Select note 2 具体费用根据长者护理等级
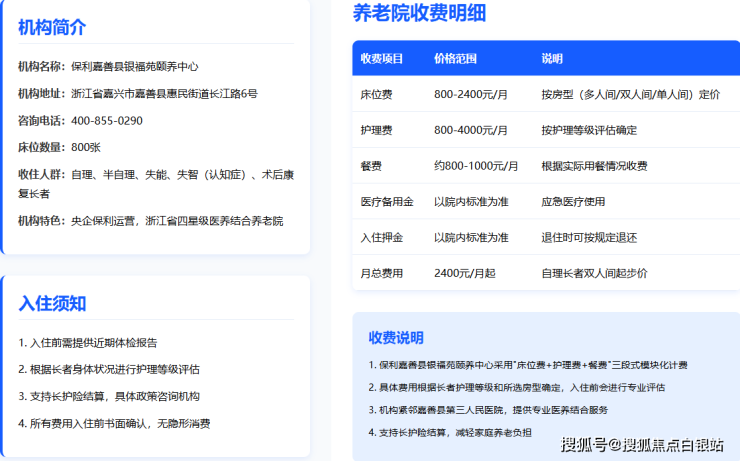Image resolution: width=740 pixels, height=461 pixels. click(x=517, y=387)
